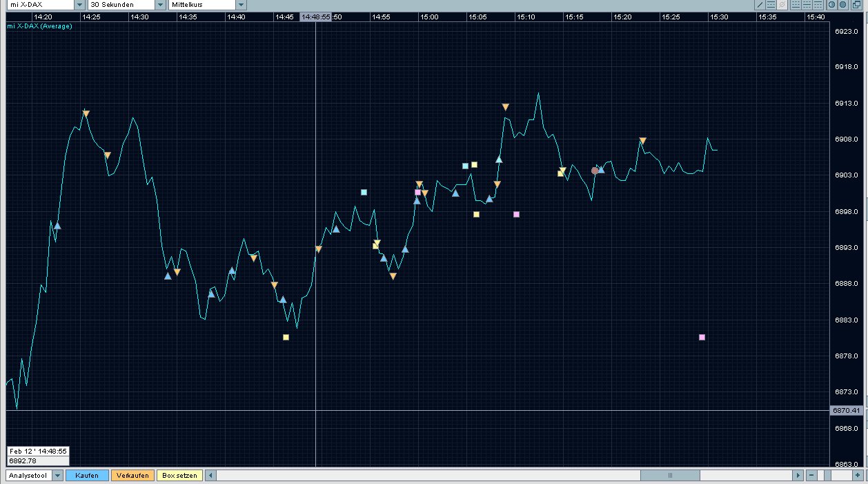Click the grid style icon with middle solid line
Screen dimensions: 868x484
coord(807,5)
